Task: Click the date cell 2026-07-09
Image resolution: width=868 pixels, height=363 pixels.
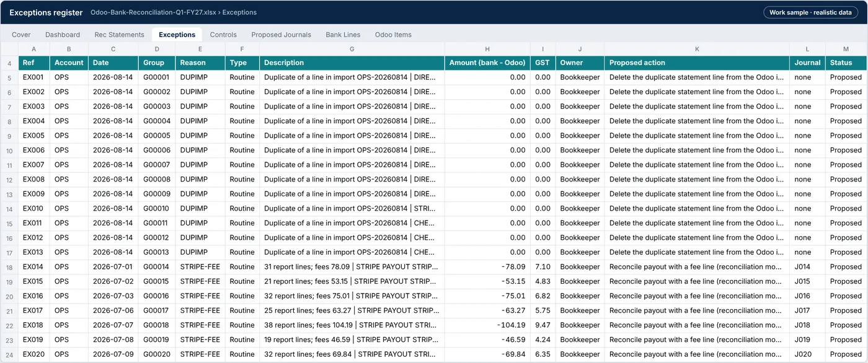Action: (x=113, y=354)
